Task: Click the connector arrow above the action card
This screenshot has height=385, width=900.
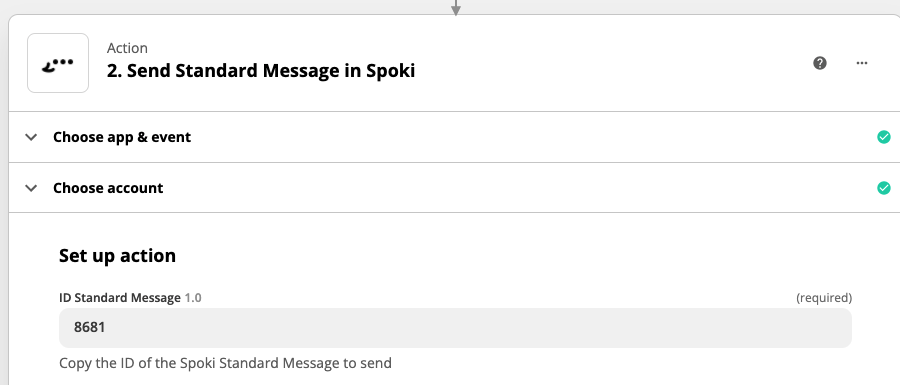Action: pyautogui.click(x=455, y=7)
